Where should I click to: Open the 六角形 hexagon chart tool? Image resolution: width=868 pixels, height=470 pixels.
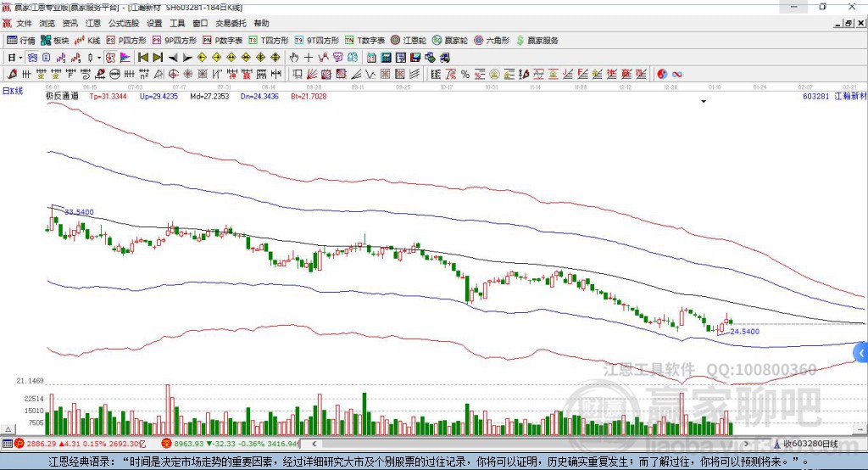[x=492, y=41]
